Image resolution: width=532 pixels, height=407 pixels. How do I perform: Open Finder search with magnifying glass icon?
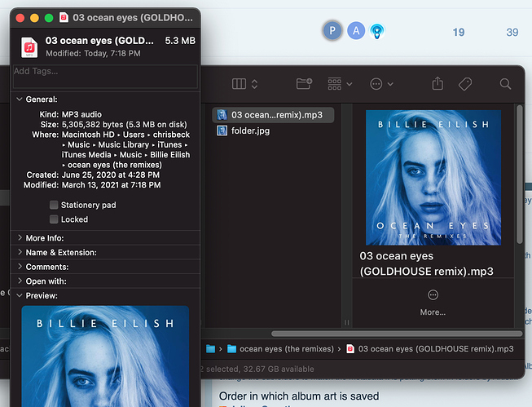pos(505,84)
